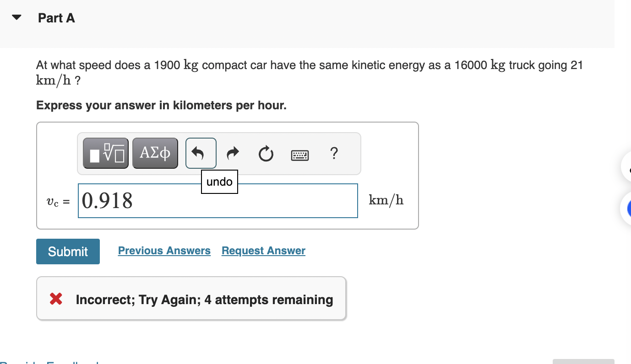Click the Part A heading
This screenshot has height=364, width=631.
[56, 18]
